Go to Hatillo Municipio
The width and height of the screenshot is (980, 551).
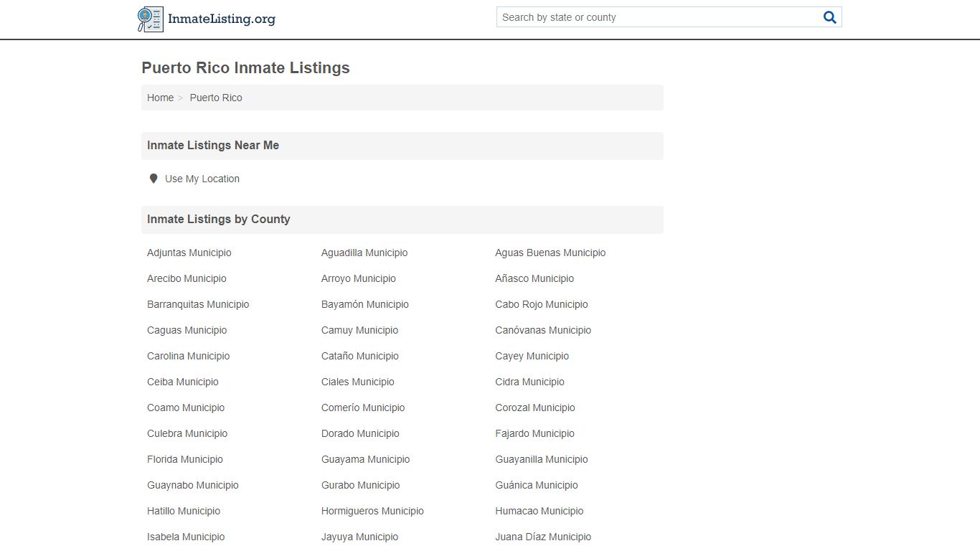184,511
